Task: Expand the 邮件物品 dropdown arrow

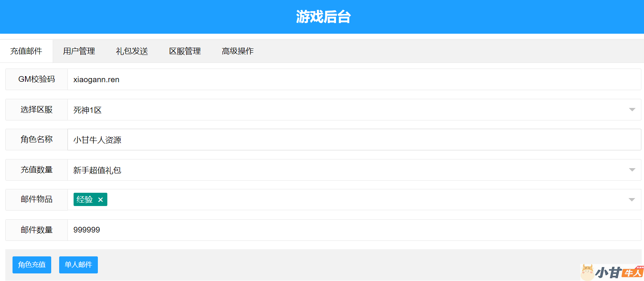Action: coord(632,200)
